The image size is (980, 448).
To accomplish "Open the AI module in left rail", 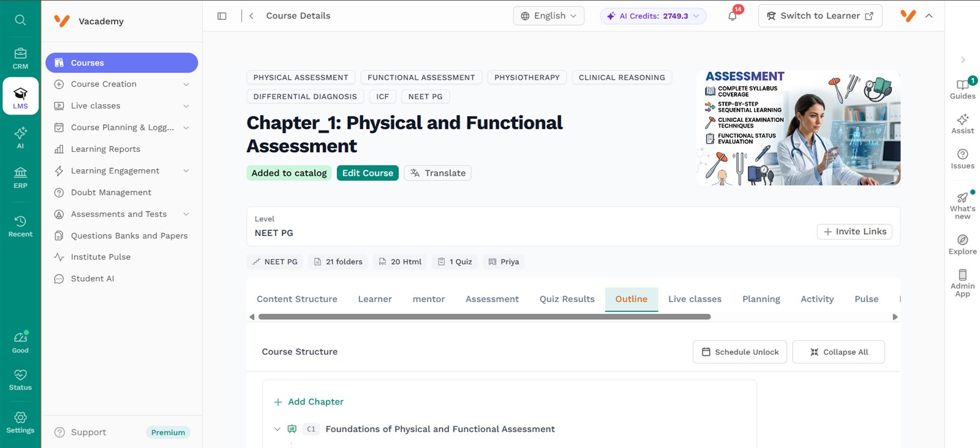I will (20, 138).
